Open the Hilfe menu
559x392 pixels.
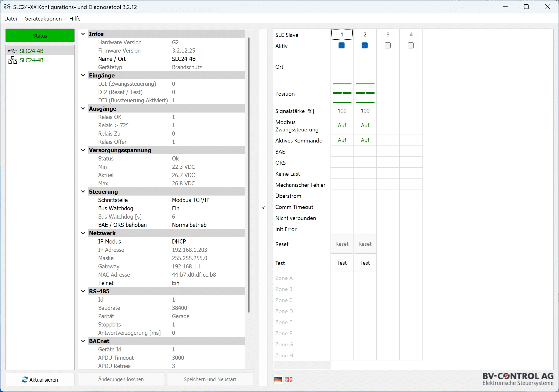point(75,18)
